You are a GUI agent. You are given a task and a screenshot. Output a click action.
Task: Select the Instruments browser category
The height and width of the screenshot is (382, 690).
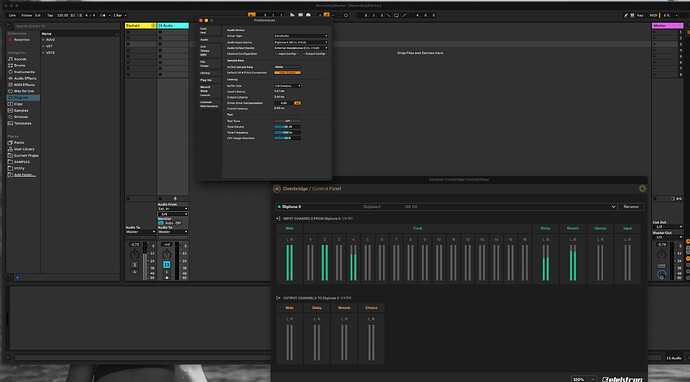(24, 72)
